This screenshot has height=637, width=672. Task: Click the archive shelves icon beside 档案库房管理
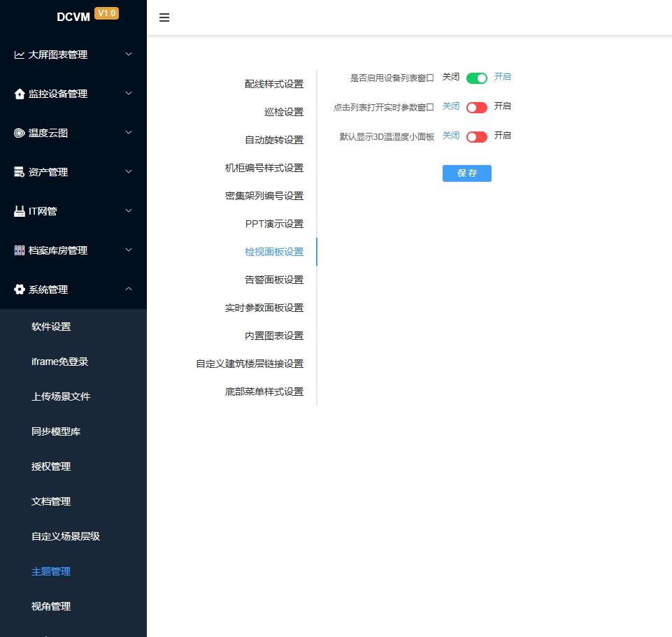point(20,250)
